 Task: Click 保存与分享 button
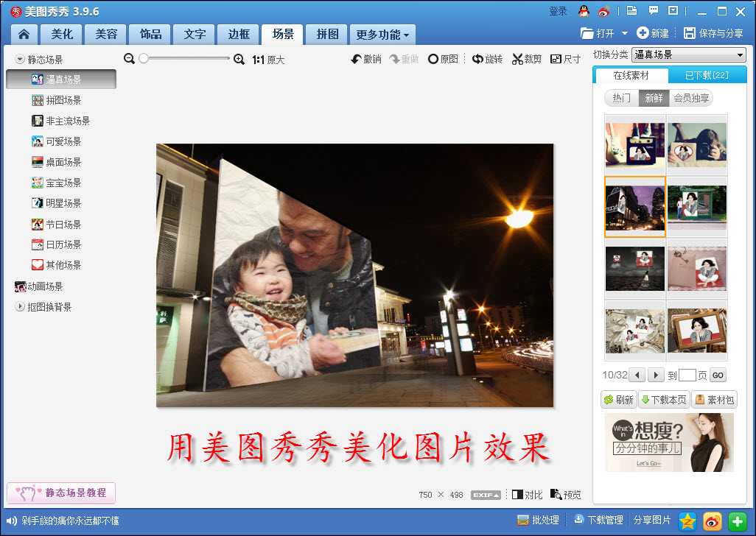(713, 33)
